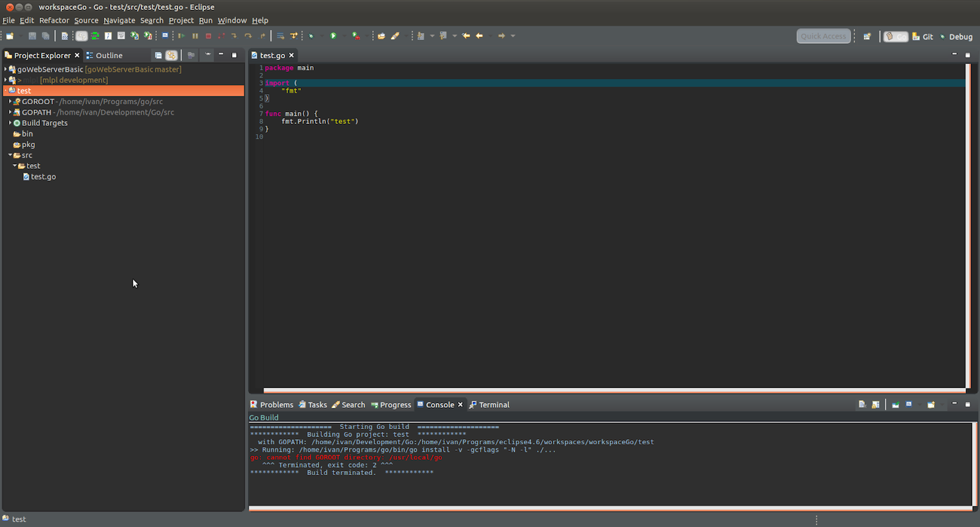
Task: Click the Debug icon in the toolbar
Action: pos(312,35)
